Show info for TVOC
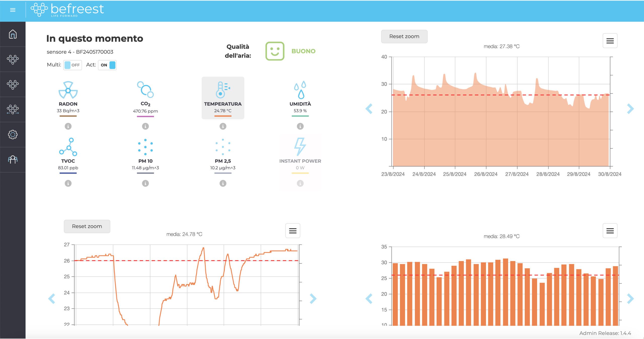 point(68,183)
